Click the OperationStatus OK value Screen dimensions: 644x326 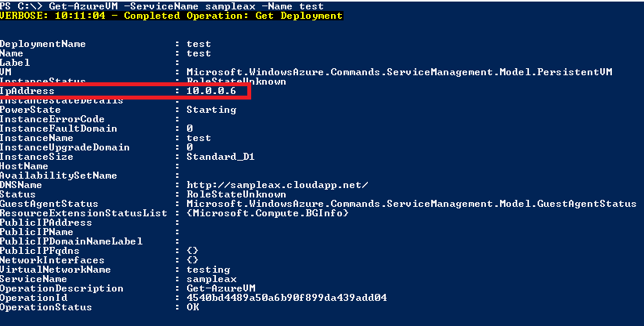click(x=192, y=307)
